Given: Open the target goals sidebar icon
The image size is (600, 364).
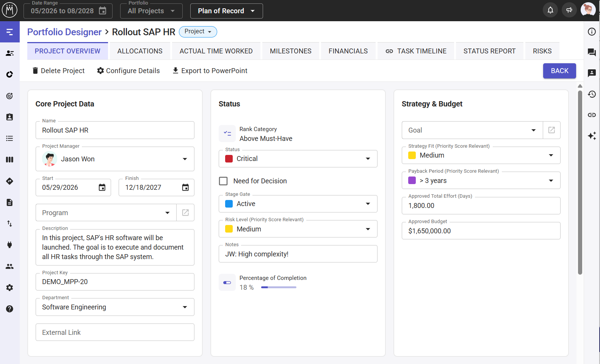Looking at the screenshot, I should coord(10,96).
